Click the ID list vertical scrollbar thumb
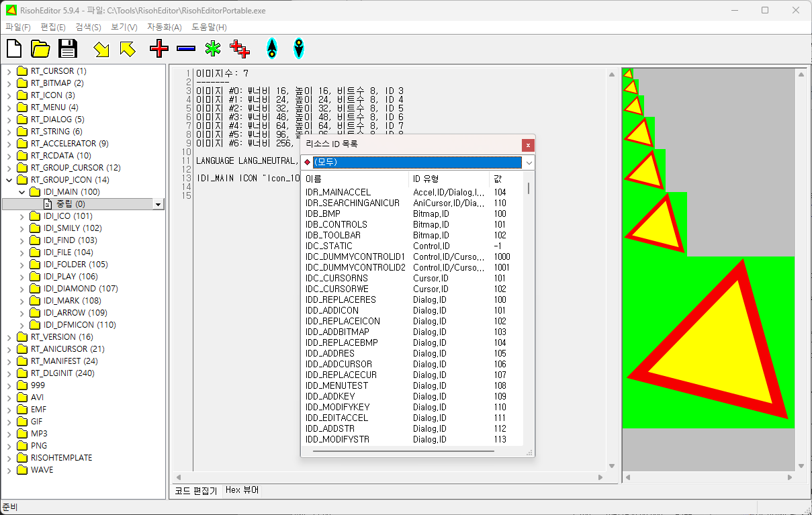 tap(528, 187)
